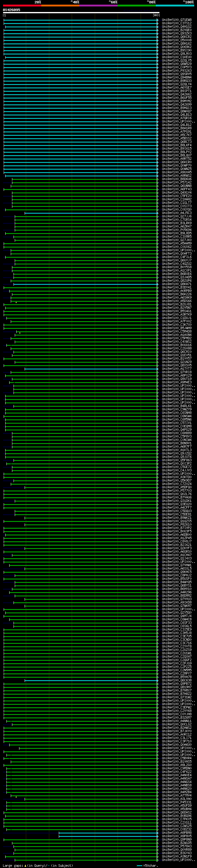Click the orange ~40% identity legend segment
The image size is (197, 868).
click(x=60, y=6)
